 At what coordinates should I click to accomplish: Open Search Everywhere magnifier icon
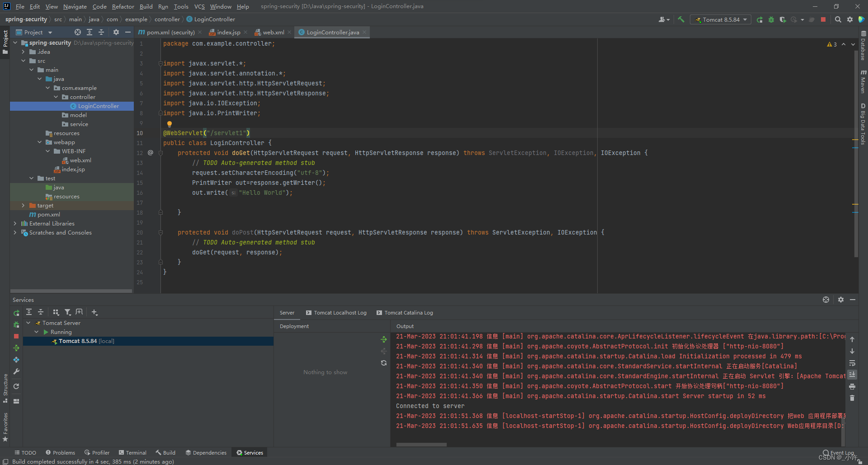coord(838,19)
